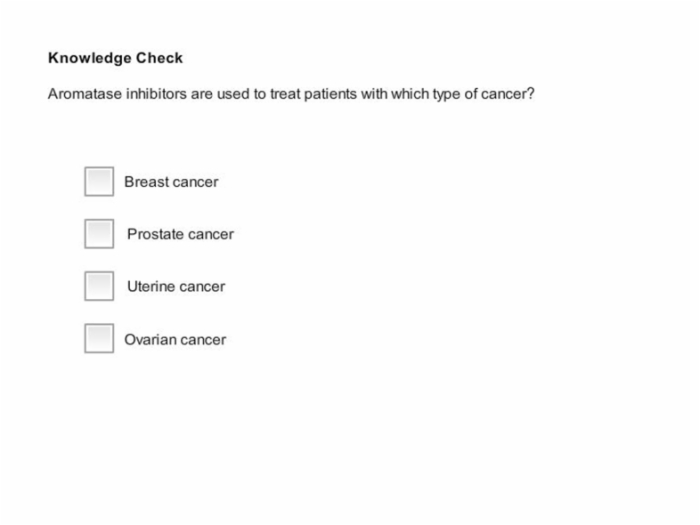700x525 pixels.
Task: Enable the Ovarian cancer checkbox
Action: [99, 338]
